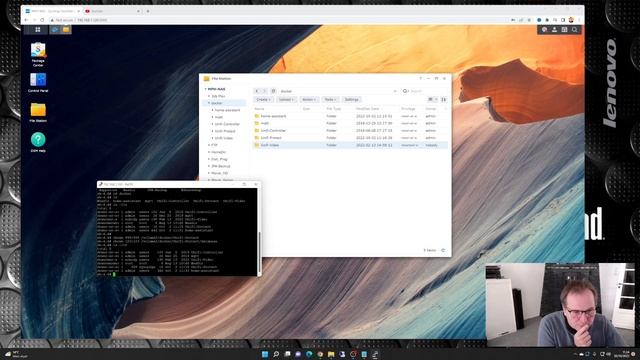Click File Station icon in DSM taskbar
The width and height of the screenshot is (640, 360).
(x=66, y=29)
